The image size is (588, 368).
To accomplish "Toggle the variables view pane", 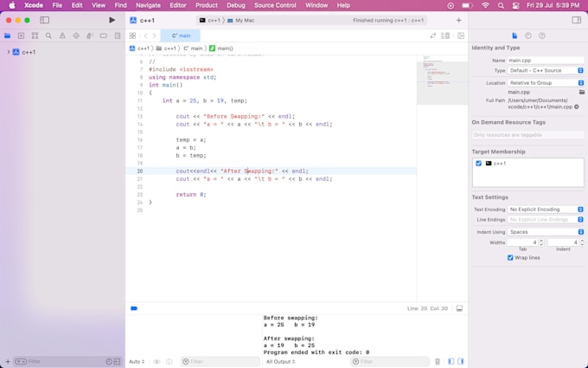I will (451, 362).
